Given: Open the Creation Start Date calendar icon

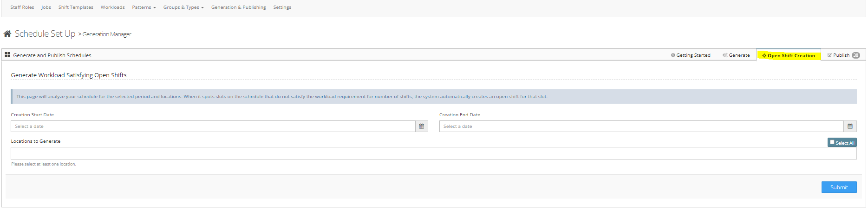Looking at the screenshot, I should [421, 126].
